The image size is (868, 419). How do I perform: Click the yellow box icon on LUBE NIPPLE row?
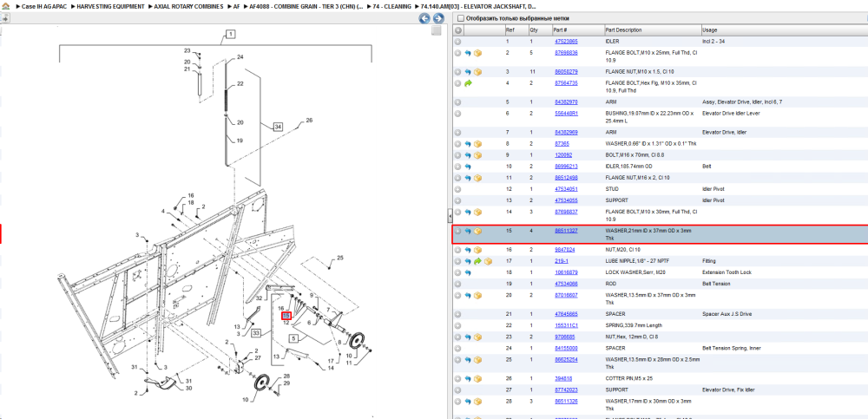click(x=488, y=261)
